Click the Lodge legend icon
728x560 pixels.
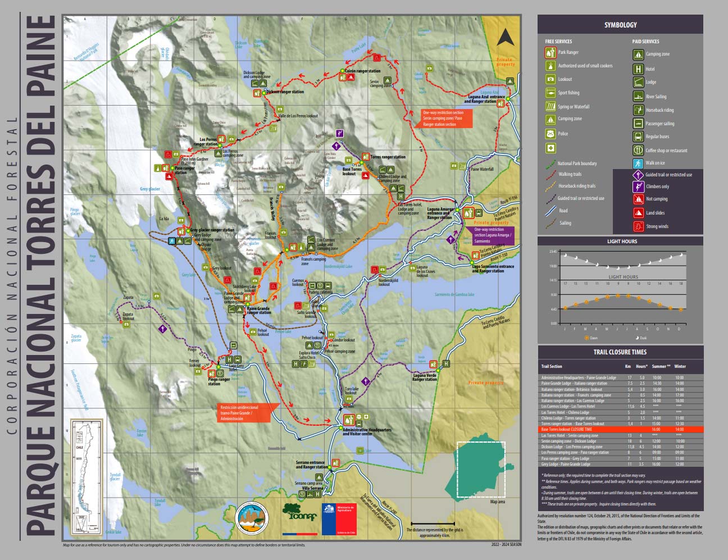point(638,82)
